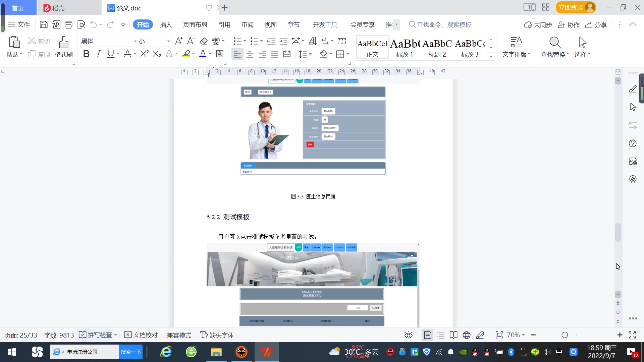Increase font size with A+ icon
The width and height of the screenshot is (644, 362).
coord(179,41)
